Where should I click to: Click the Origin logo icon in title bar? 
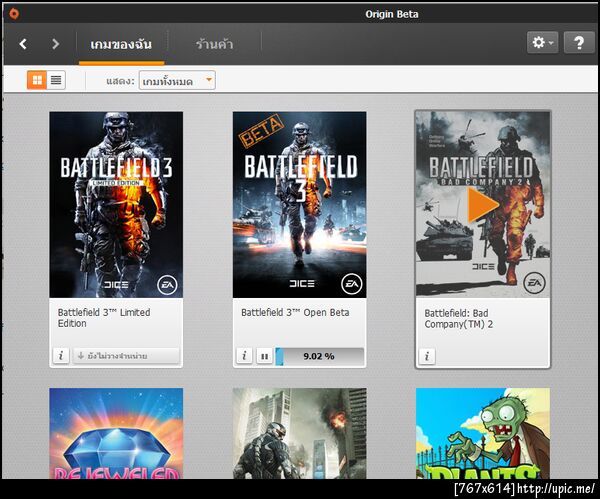tap(14, 14)
